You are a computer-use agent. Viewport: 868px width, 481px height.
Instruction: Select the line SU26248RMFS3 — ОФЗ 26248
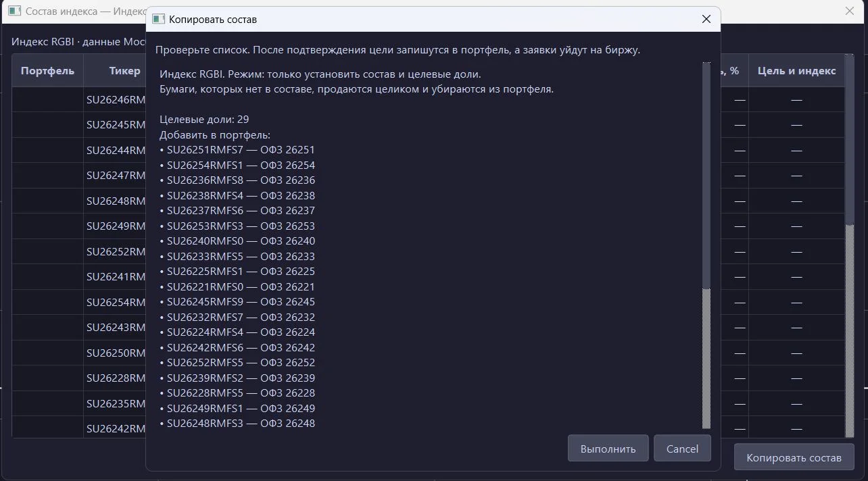pyautogui.click(x=237, y=424)
